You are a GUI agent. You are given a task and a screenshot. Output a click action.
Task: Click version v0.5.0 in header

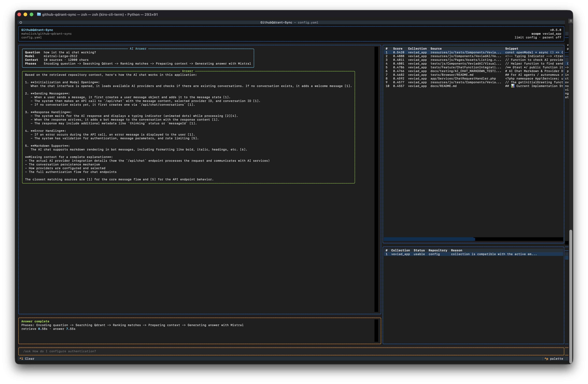click(x=555, y=30)
